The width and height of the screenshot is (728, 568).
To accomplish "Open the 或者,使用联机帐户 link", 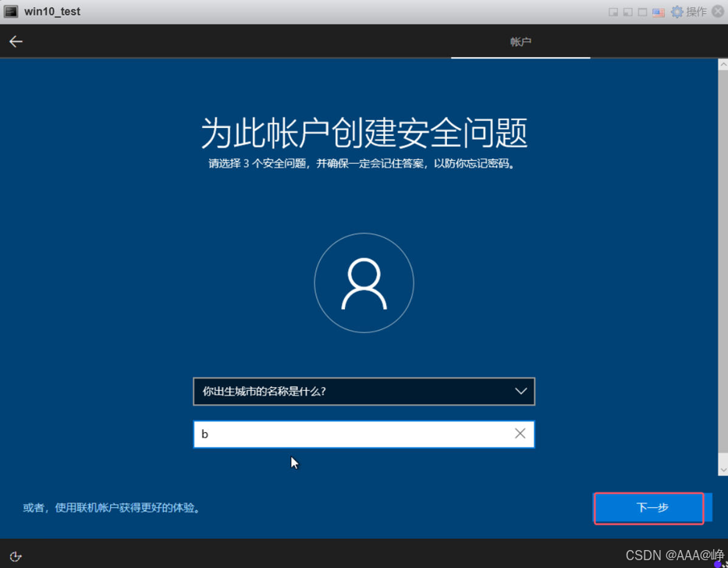I will tap(112, 508).
